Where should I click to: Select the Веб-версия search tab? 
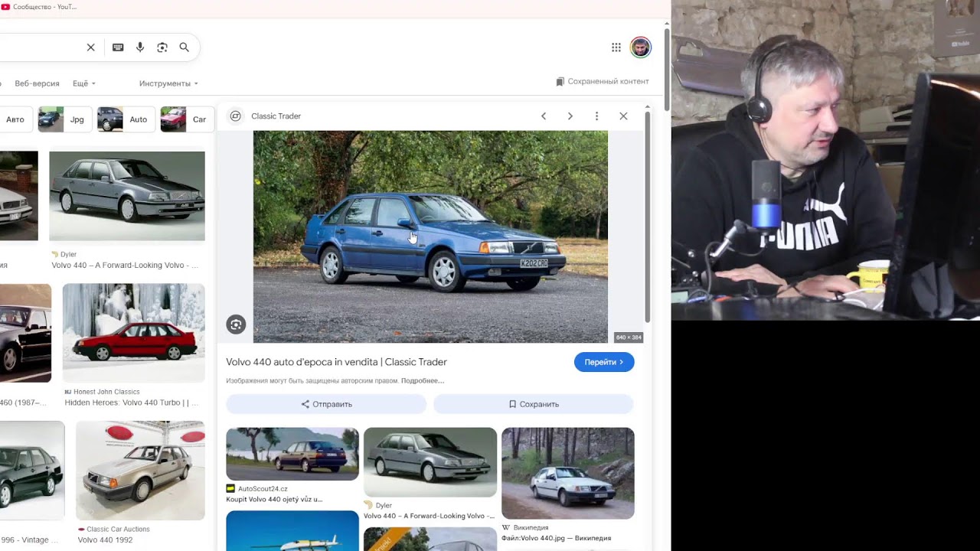37,83
